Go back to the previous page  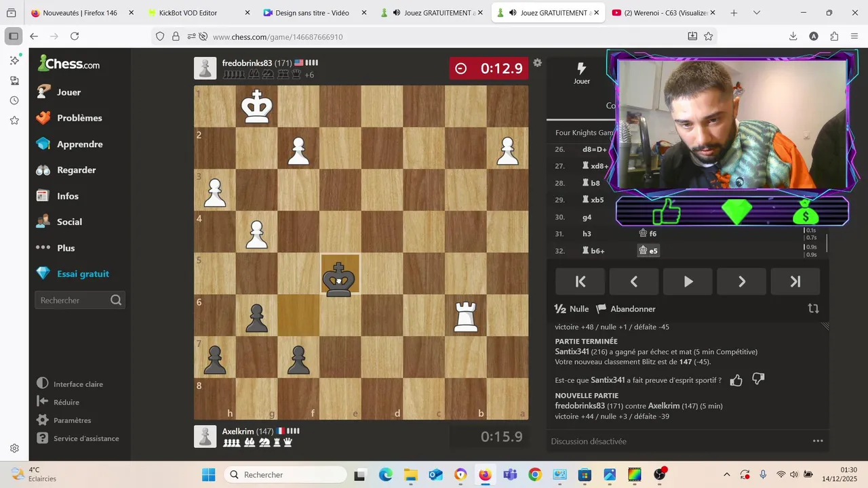click(34, 37)
